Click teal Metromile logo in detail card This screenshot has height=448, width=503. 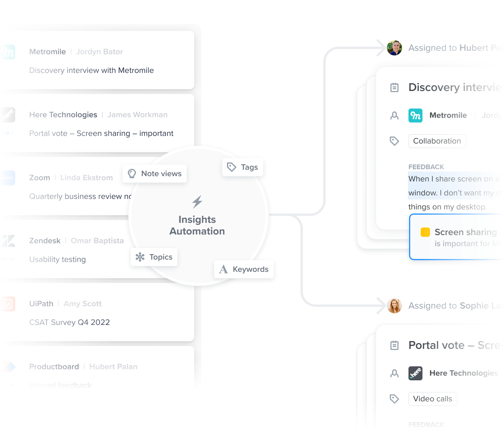point(415,116)
